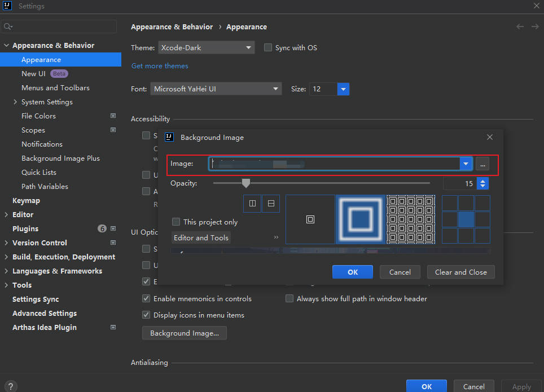Click the Image path input field
544x392 pixels.
coord(334,164)
